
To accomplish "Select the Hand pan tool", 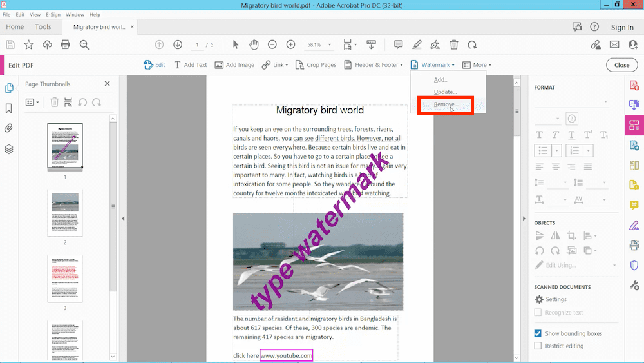I will (254, 44).
